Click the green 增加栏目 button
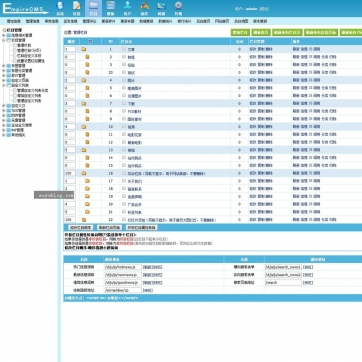 click(x=240, y=32)
